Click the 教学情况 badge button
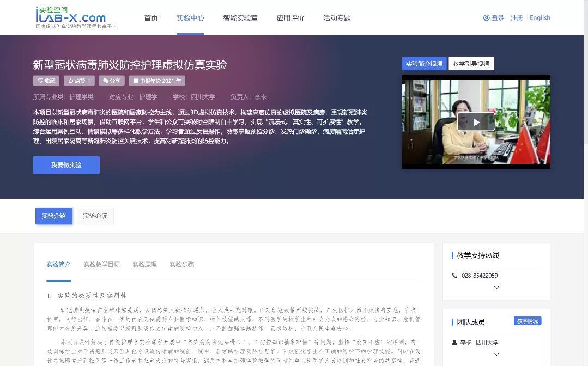588x366 pixels. (527, 321)
